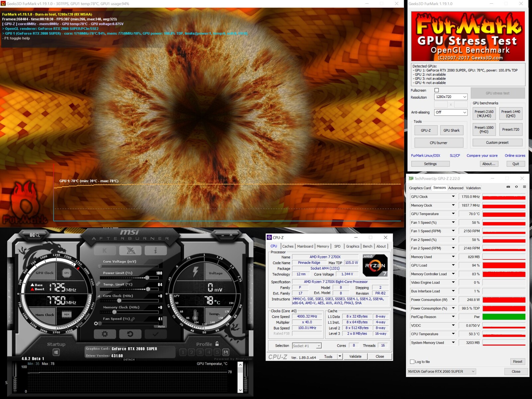Toggle the Auto fan speed button in Afterburner
Screen dimensions: 532x399
point(161,327)
